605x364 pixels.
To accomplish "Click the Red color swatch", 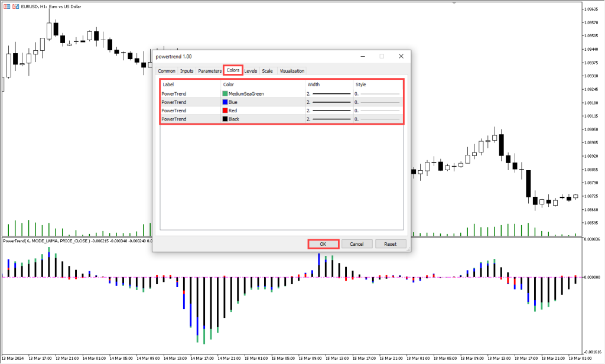I will coord(225,110).
